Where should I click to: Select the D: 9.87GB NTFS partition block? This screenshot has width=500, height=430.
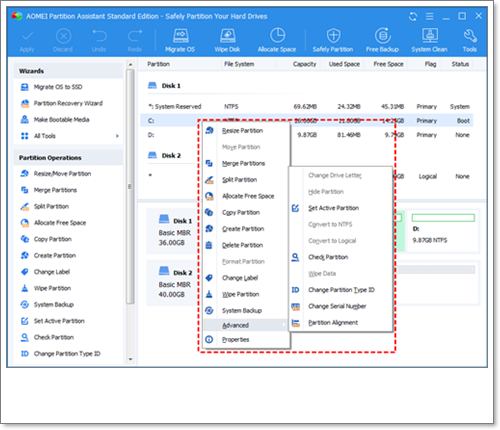tap(443, 230)
